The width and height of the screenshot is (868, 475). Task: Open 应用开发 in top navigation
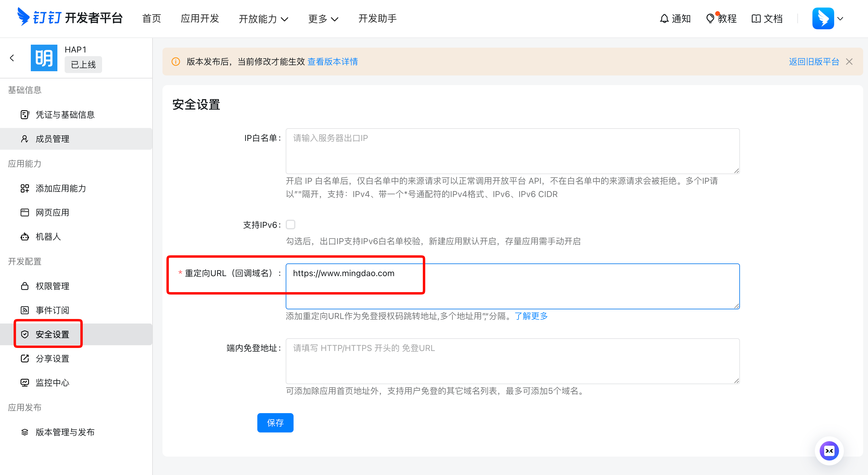[200, 18]
